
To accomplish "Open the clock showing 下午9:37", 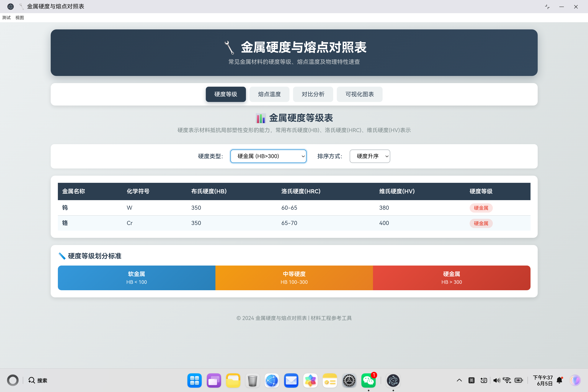I will coord(543,380).
